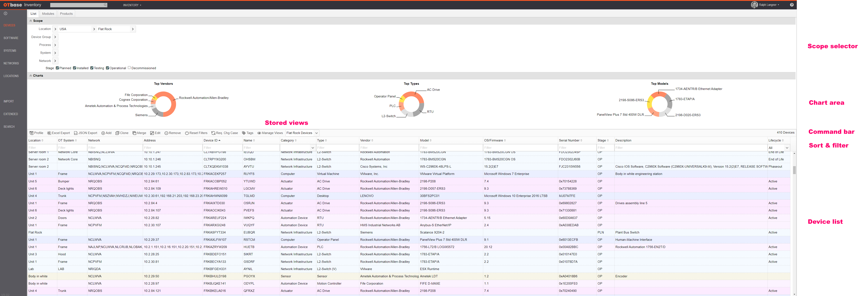Open Req. Chg Case command
This screenshot has height=296, width=868.
[225, 133]
